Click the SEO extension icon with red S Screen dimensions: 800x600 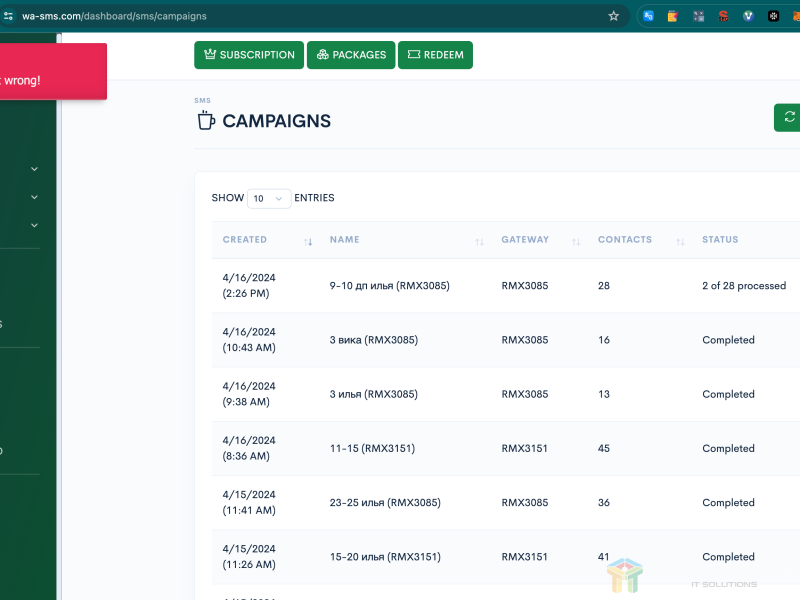point(723,16)
